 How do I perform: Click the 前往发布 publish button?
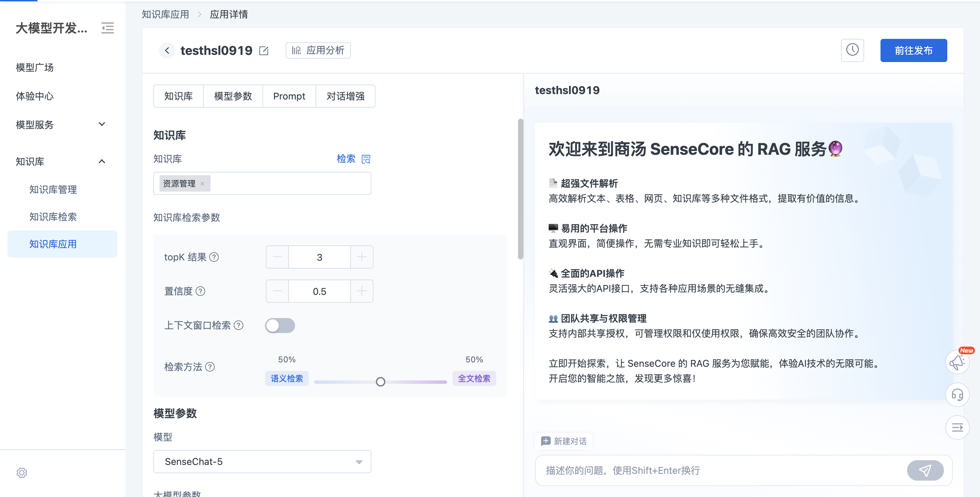pyautogui.click(x=913, y=50)
